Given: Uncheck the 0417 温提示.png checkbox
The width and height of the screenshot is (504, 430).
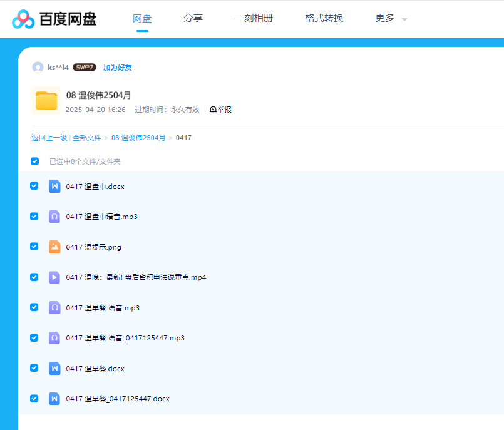Looking at the screenshot, I should 34,247.
